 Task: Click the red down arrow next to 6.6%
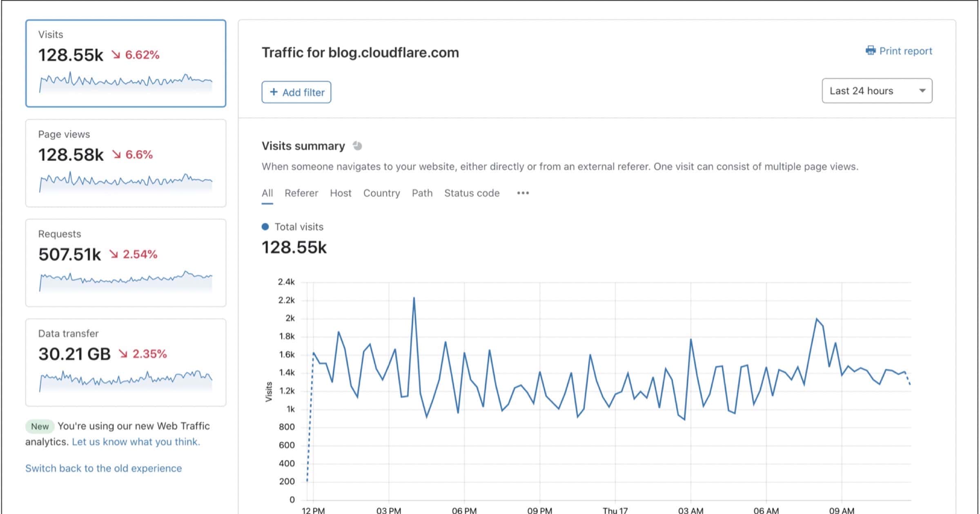click(117, 155)
